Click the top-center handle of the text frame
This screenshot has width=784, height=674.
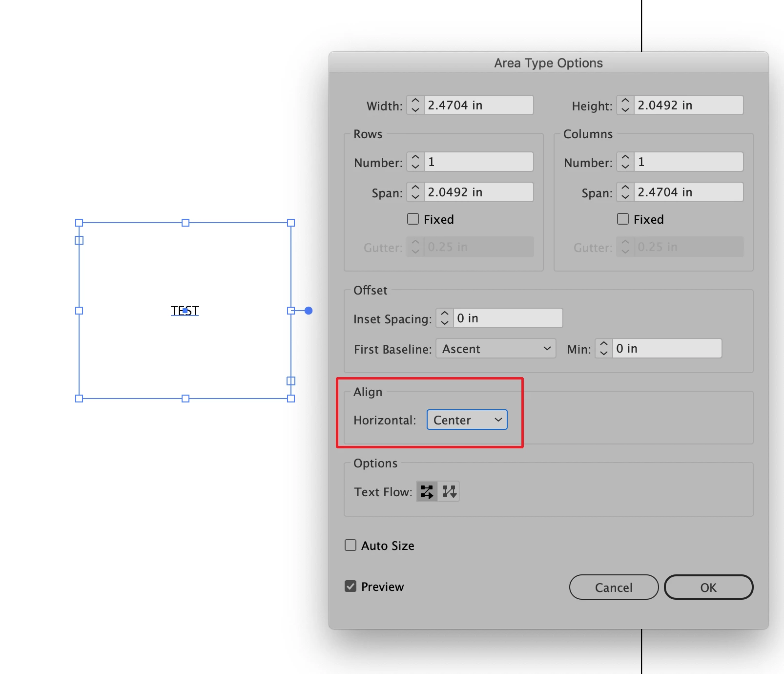(x=186, y=223)
